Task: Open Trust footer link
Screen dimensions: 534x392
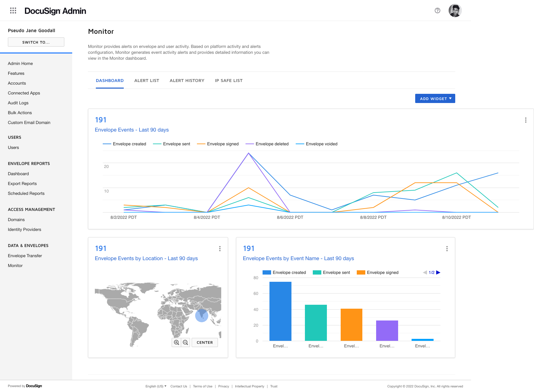Action: [274, 386]
